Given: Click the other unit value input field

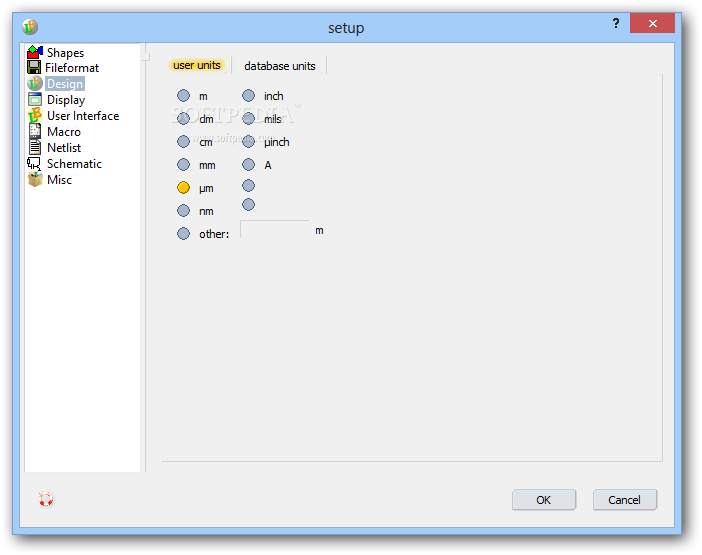Looking at the screenshot, I should (274, 229).
